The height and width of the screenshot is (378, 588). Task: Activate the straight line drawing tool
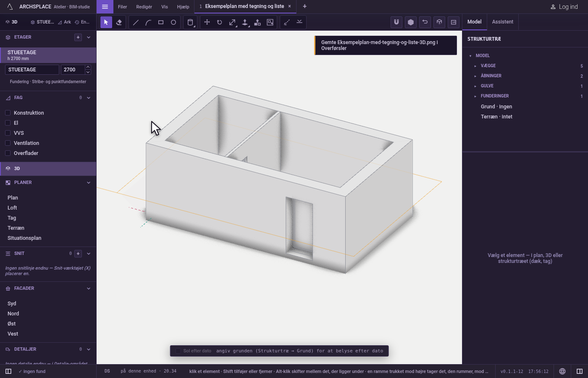click(136, 22)
